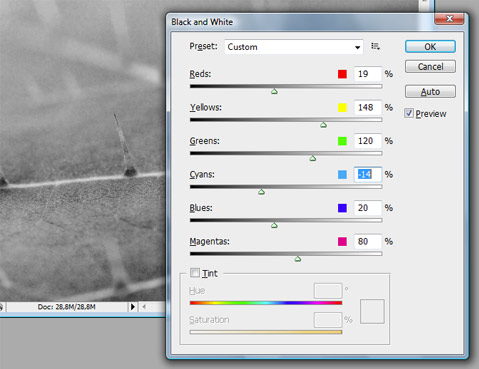This screenshot has height=369, width=479.
Task: Click the Magentas percentage field
Action: pos(368,241)
